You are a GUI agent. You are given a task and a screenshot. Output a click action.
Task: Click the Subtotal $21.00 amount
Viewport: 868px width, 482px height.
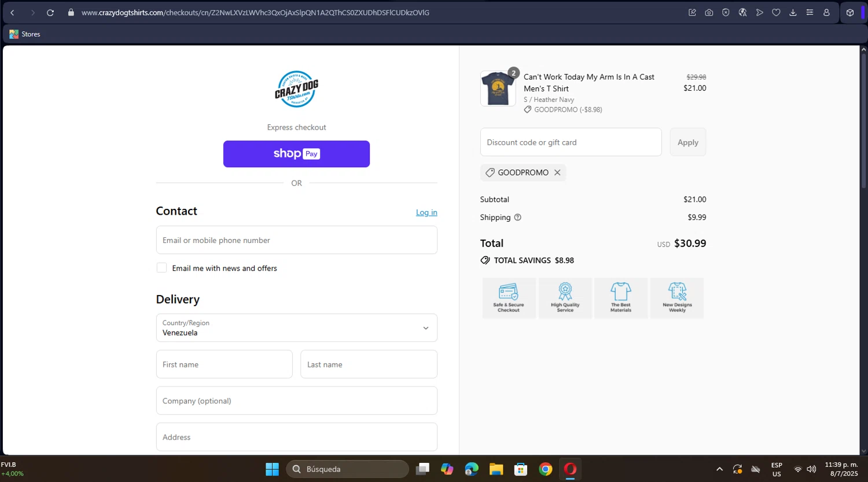(694, 200)
